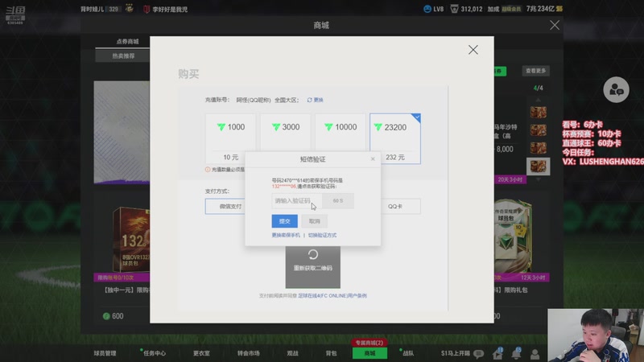Click the 7兆234亿 coin balance

tap(544, 9)
